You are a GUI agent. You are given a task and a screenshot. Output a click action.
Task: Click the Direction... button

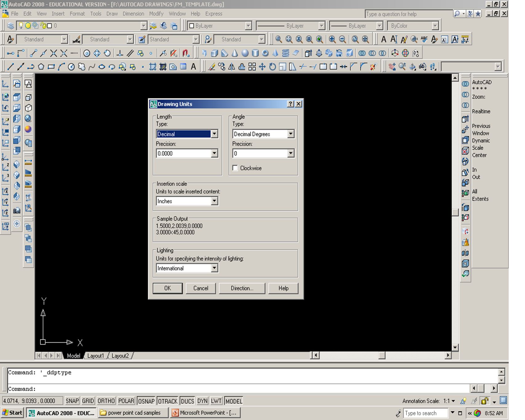(x=242, y=288)
